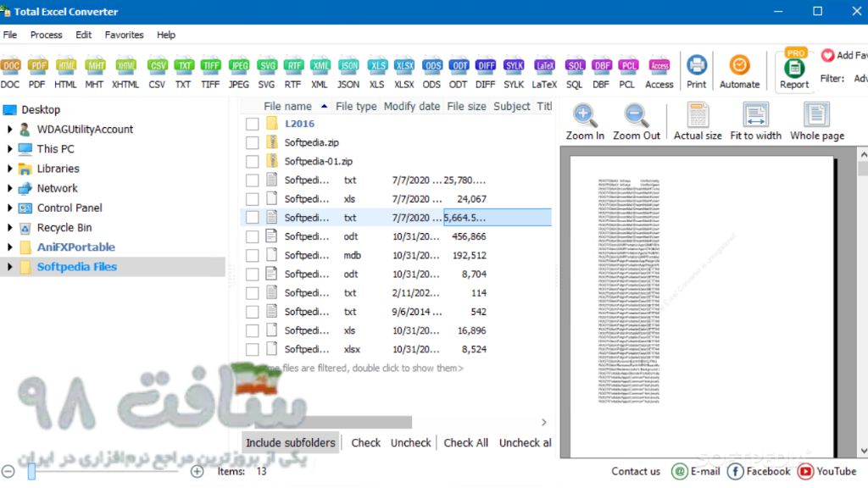Image resolution: width=868 pixels, height=488 pixels.
Task: Open the YouTube link
Action: pos(827,471)
